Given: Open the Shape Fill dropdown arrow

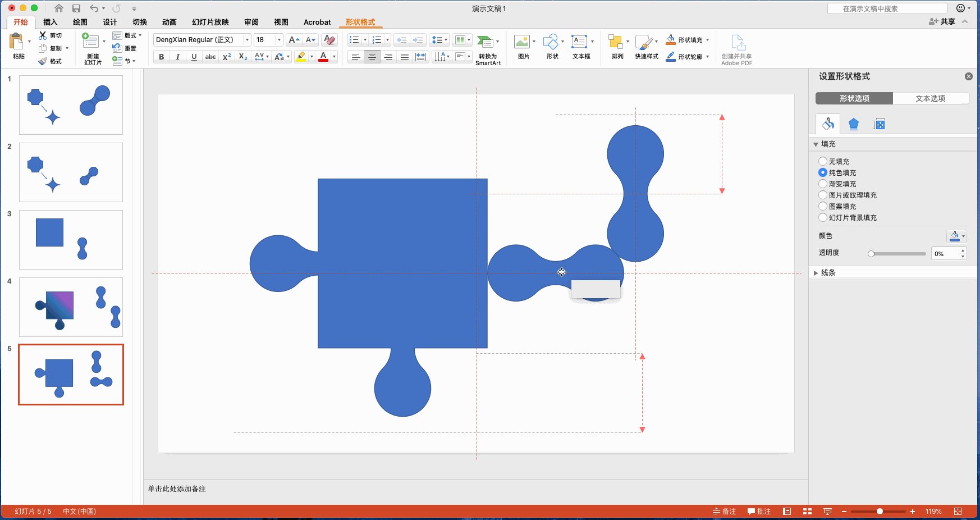Looking at the screenshot, I should (x=707, y=40).
